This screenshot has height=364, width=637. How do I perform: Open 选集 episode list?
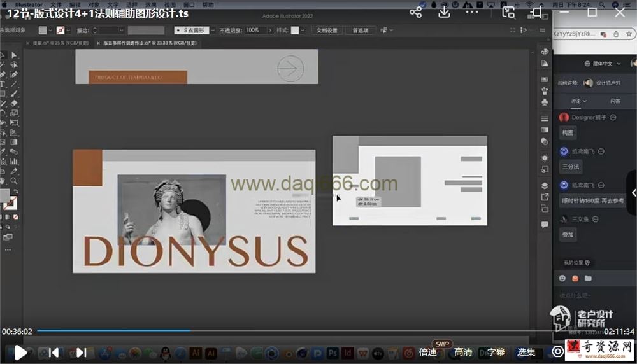click(x=527, y=353)
